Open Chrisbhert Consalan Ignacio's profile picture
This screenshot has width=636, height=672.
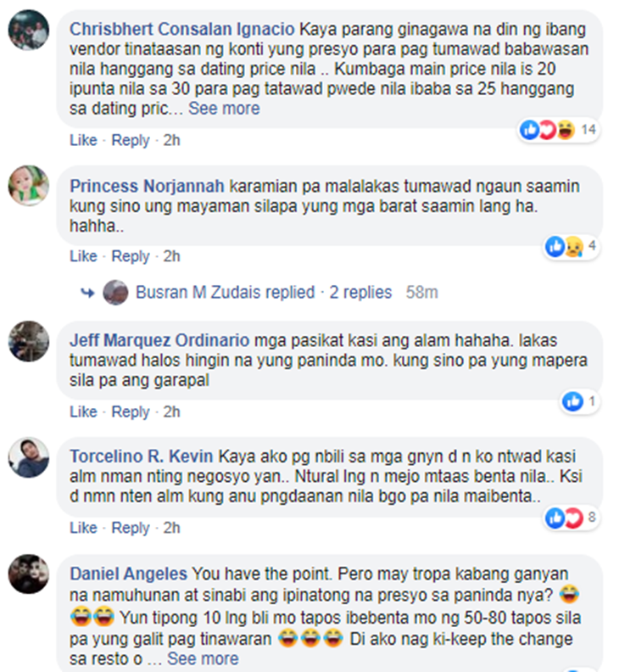point(28,30)
